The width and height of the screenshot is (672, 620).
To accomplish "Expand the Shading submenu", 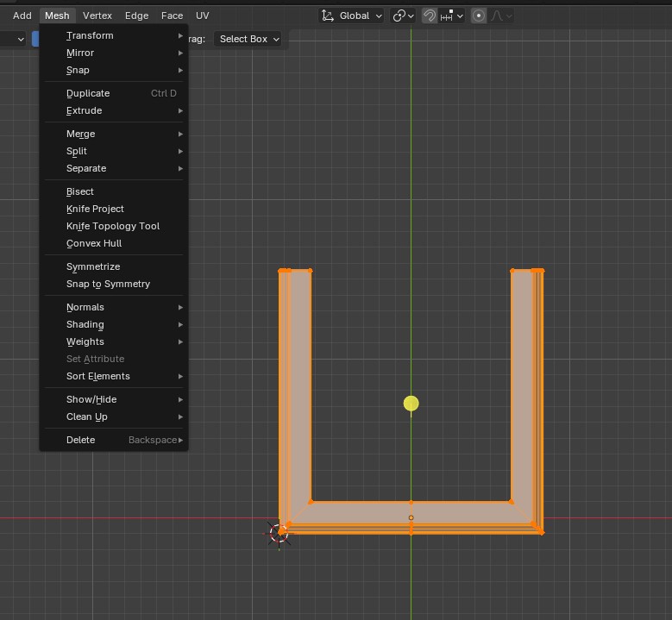I will pyautogui.click(x=114, y=324).
